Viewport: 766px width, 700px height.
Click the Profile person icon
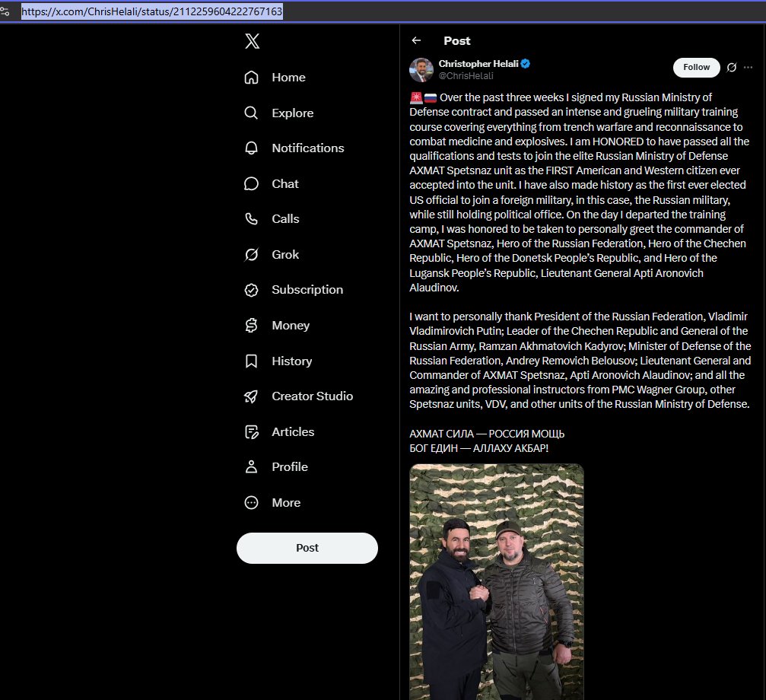(x=251, y=467)
